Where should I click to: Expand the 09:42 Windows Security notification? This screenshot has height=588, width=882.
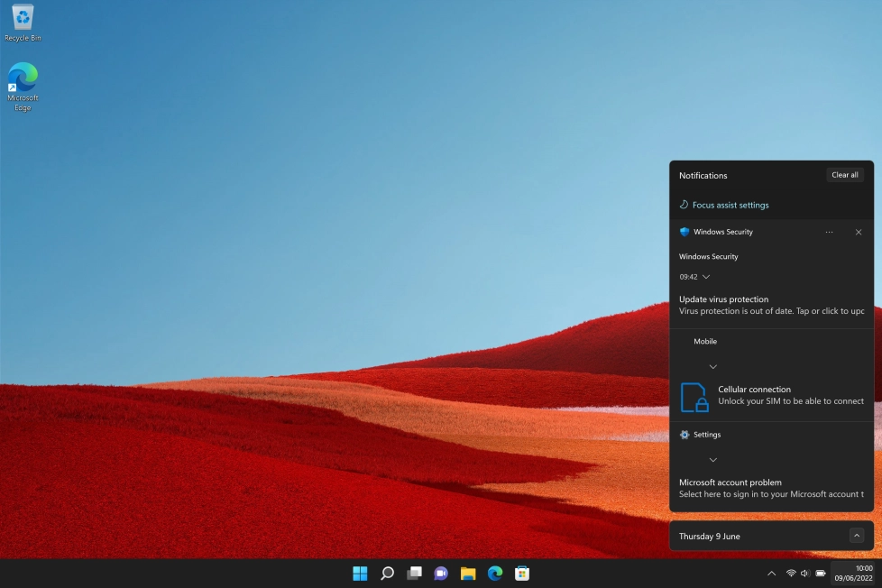tap(706, 277)
